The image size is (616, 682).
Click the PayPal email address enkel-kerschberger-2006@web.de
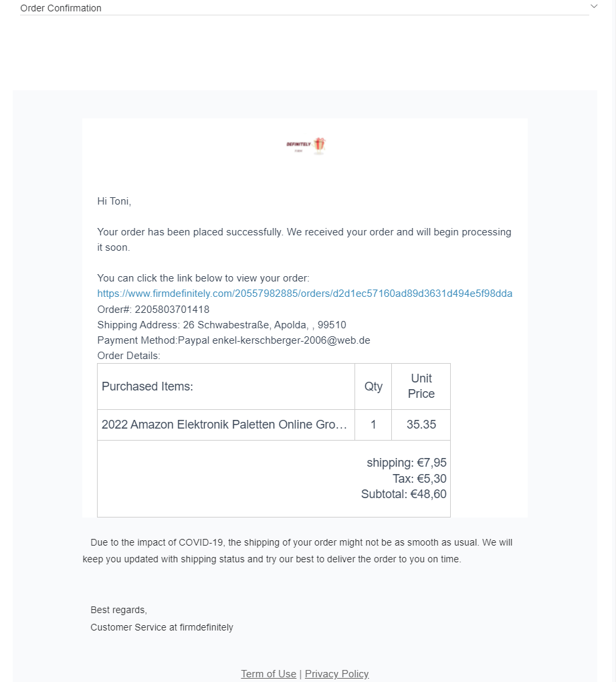pyautogui.click(x=291, y=340)
